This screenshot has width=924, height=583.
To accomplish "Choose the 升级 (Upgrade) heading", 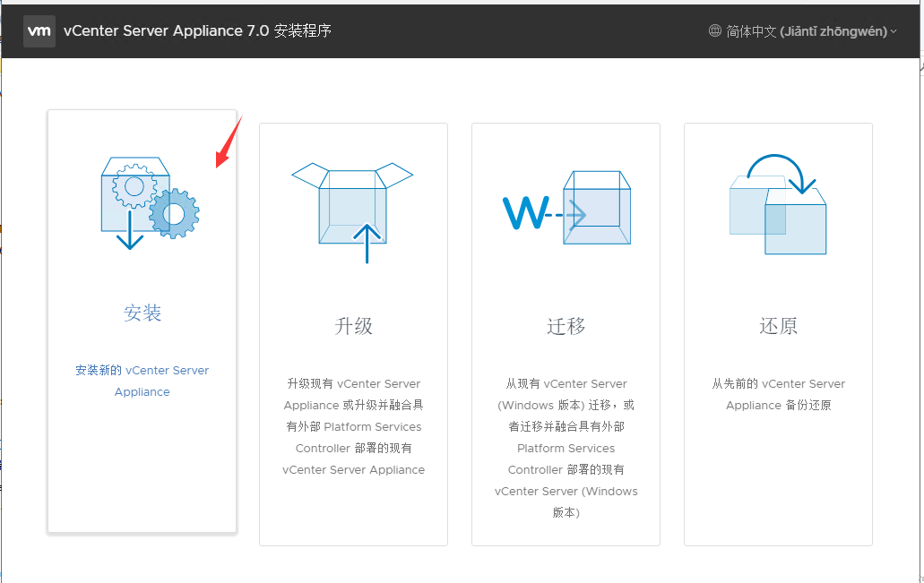I will 353,326.
